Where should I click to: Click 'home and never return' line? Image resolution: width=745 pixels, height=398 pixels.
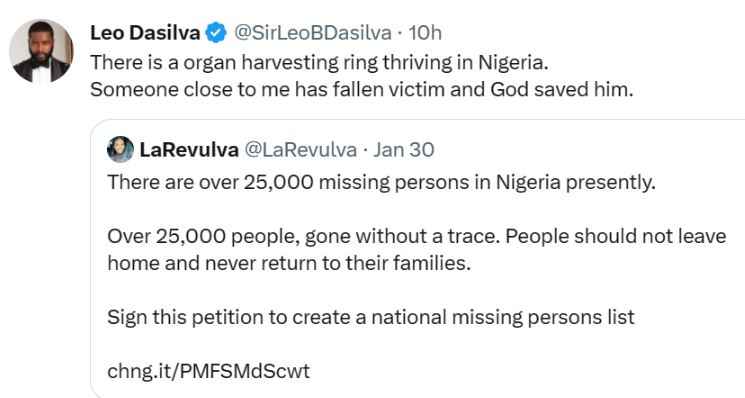[x=289, y=263]
